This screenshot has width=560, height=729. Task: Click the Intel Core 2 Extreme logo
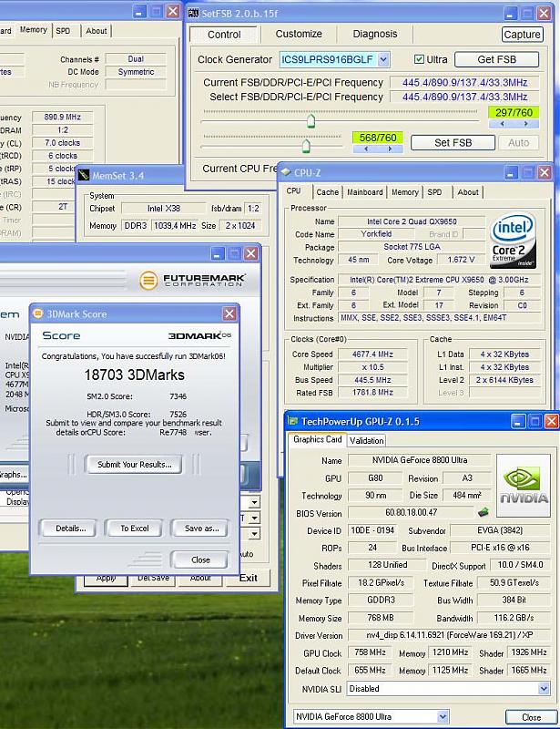(x=513, y=241)
